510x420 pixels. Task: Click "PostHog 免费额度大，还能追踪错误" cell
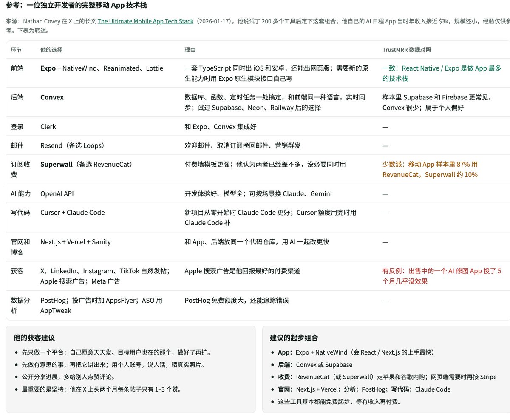coord(237,300)
